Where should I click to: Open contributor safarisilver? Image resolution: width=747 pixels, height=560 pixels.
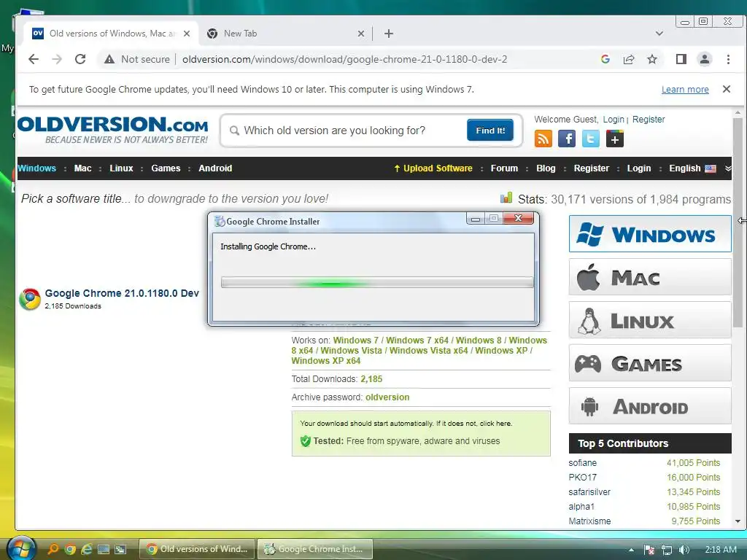pos(589,492)
